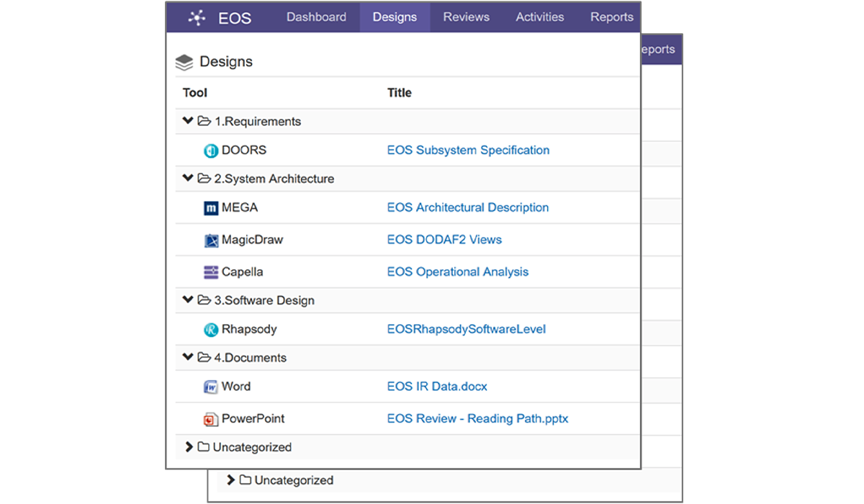Click the Tool column header
The height and width of the screenshot is (504, 864).
(195, 93)
